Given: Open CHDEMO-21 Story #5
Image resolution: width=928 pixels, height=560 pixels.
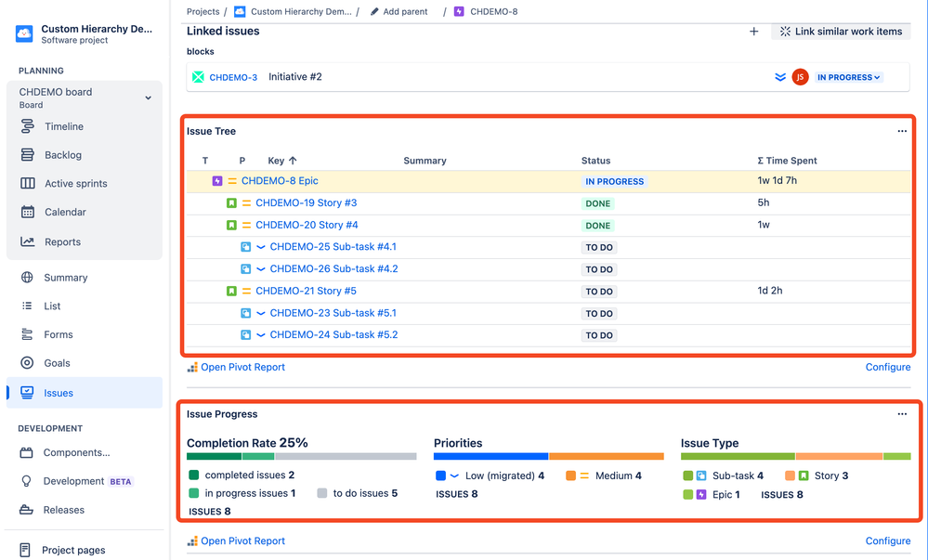Looking at the screenshot, I should pyautogui.click(x=306, y=291).
